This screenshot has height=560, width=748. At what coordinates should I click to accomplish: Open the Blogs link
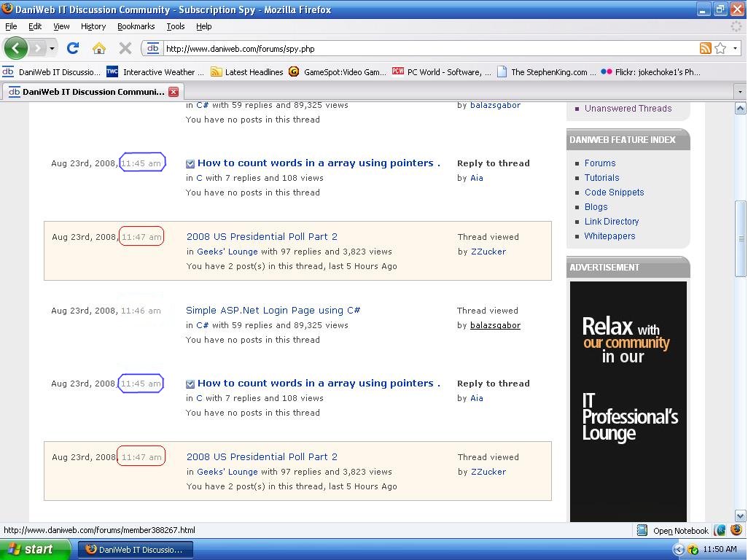tap(596, 207)
